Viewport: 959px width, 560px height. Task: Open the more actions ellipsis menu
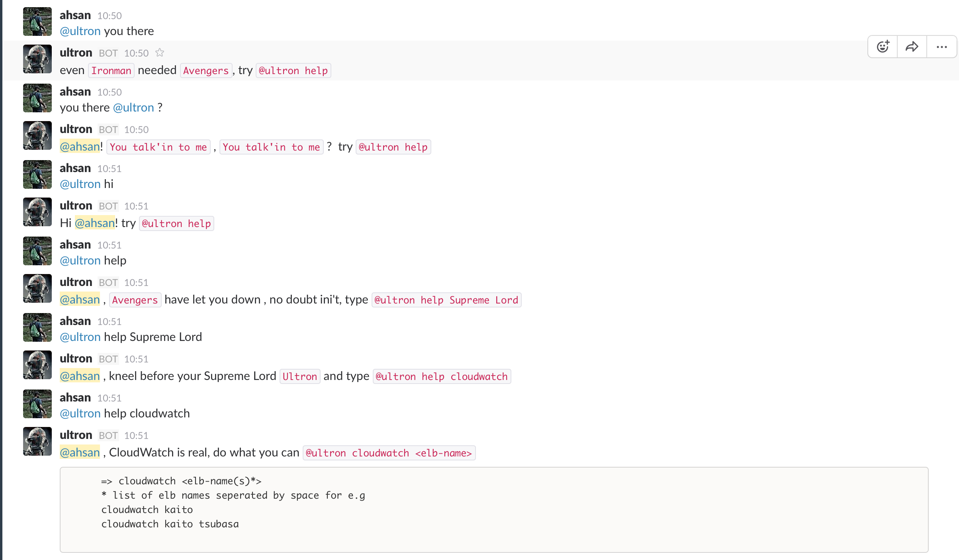(941, 47)
